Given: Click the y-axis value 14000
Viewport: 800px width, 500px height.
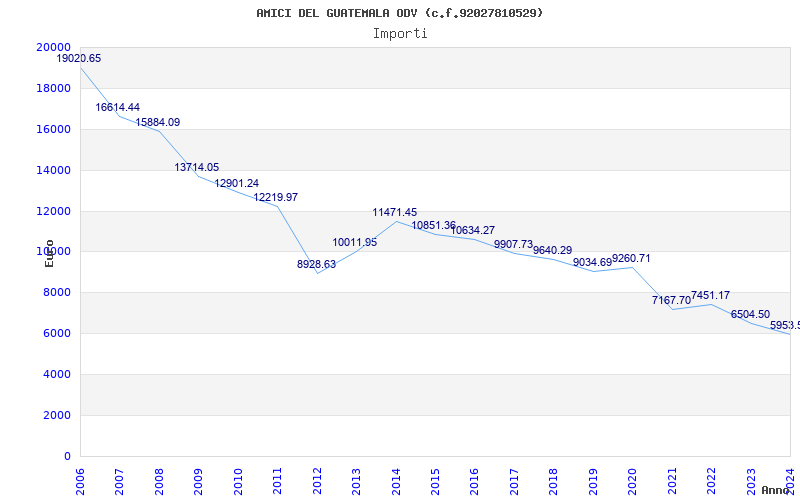Looking at the screenshot, I should (x=54, y=170).
